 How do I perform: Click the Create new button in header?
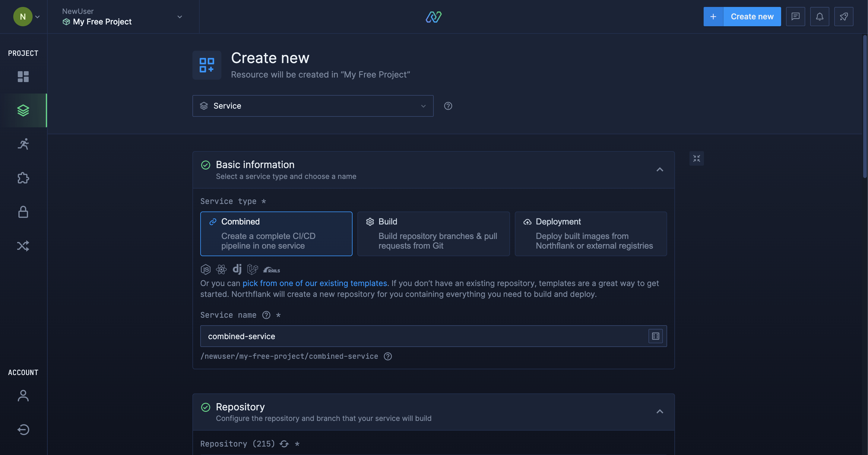pyautogui.click(x=752, y=17)
